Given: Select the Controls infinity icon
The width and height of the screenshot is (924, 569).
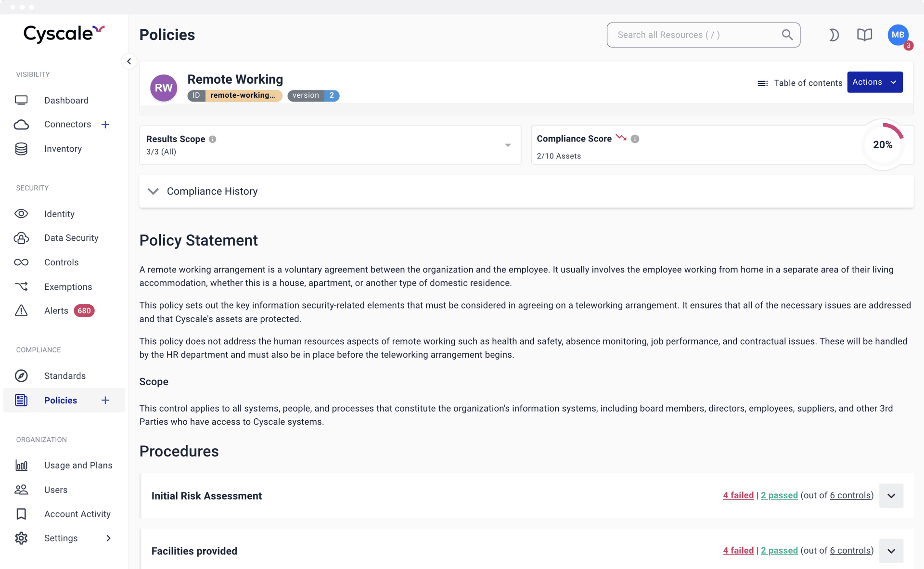Looking at the screenshot, I should click(22, 262).
